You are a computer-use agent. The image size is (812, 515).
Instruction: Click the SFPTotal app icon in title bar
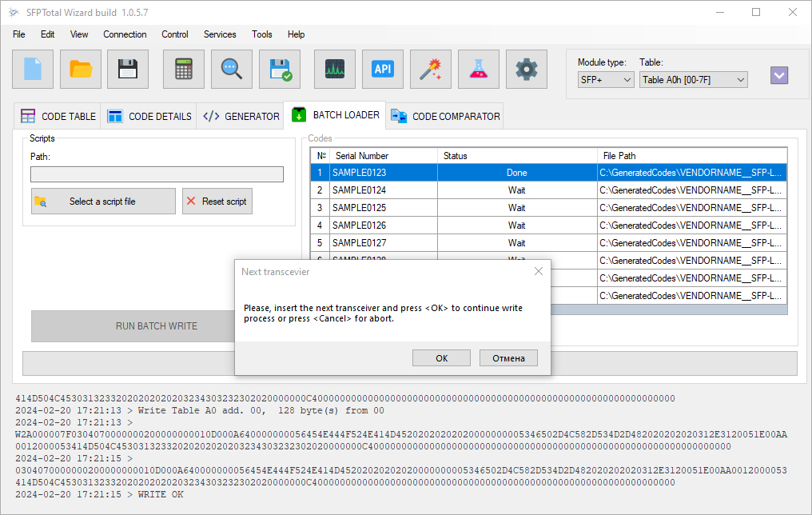(x=14, y=13)
